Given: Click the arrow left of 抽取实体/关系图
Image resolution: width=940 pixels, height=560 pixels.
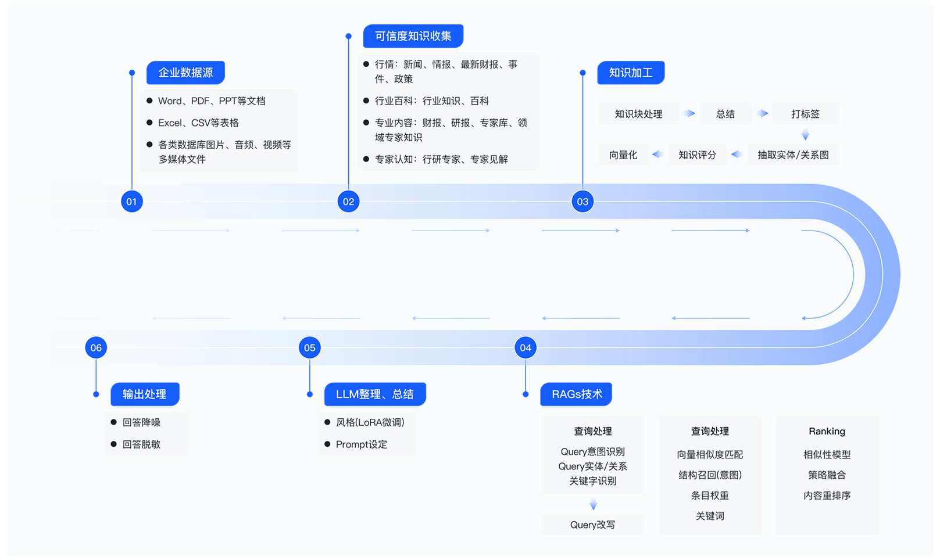Looking at the screenshot, I should click(x=737, y=155).
